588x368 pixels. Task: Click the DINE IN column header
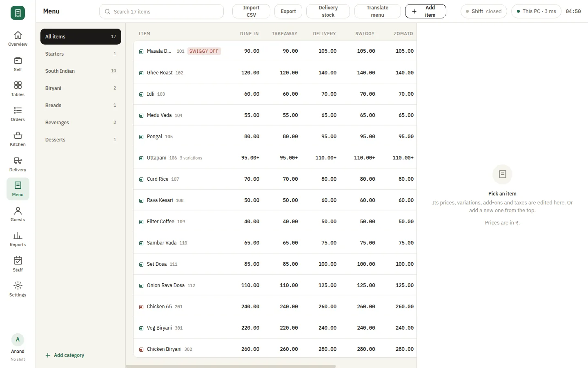pyautogui.click(x=249, y=34)
